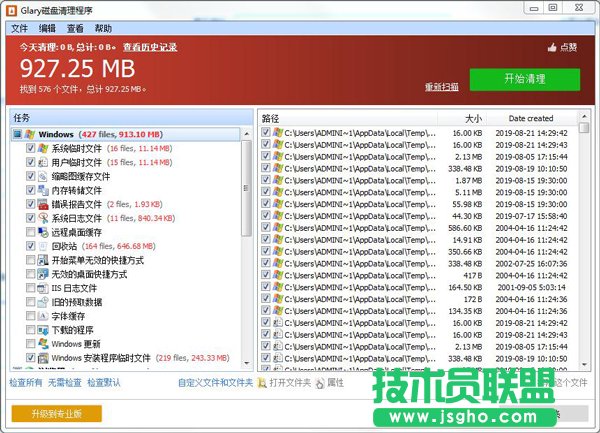Screen dimensions: 600x433
Task: Open the 查看 menu
Action: [75, 28]
